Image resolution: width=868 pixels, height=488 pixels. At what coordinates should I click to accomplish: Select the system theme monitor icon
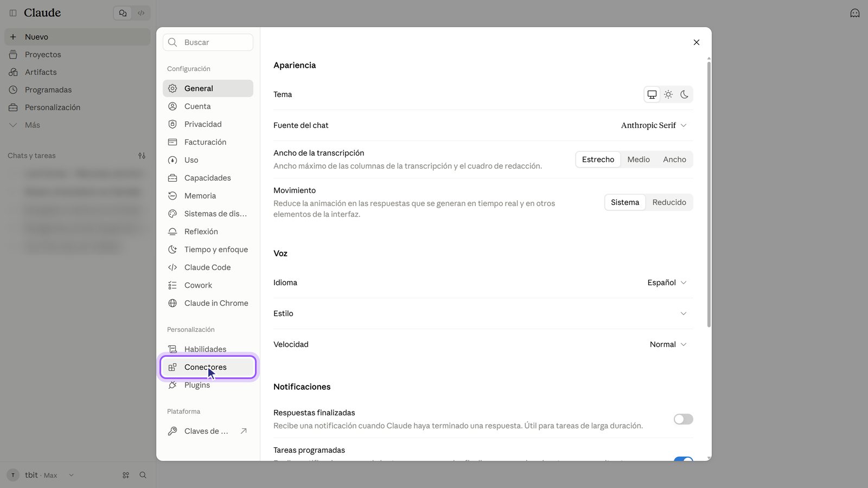point(652,94)
